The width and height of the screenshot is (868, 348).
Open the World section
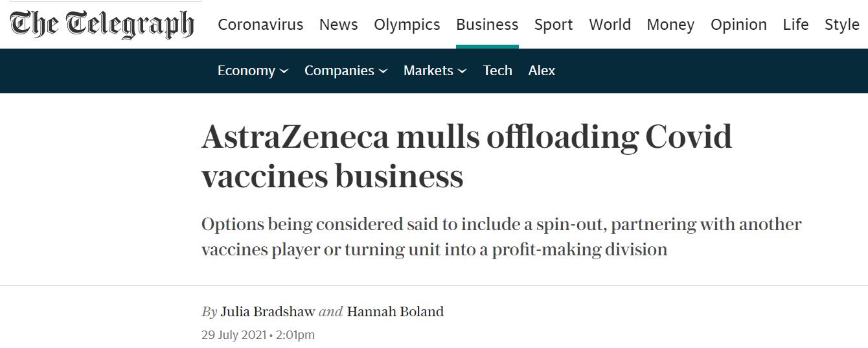610,25
